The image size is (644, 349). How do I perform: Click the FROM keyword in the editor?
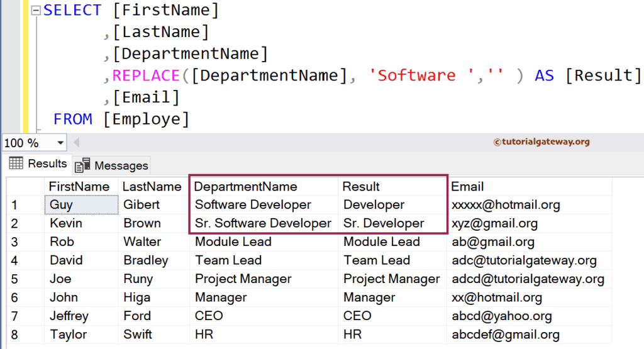tap(73, 119)
